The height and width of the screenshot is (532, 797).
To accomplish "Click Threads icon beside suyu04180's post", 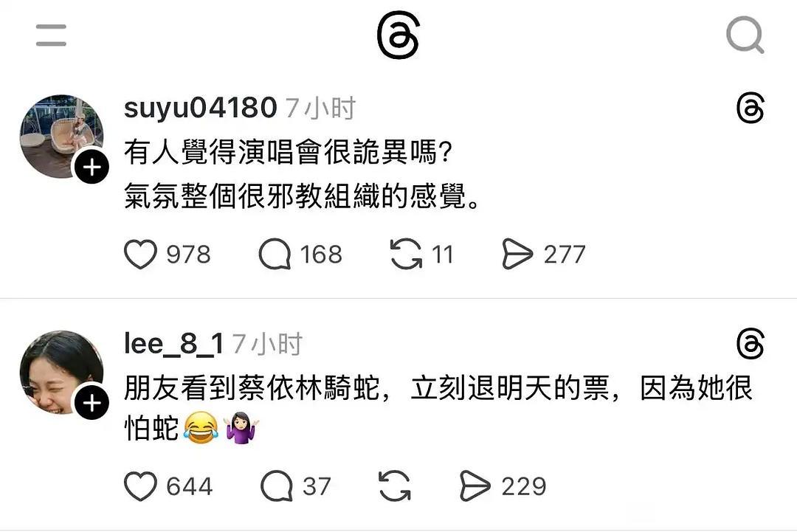I will [x=751, y=108].
